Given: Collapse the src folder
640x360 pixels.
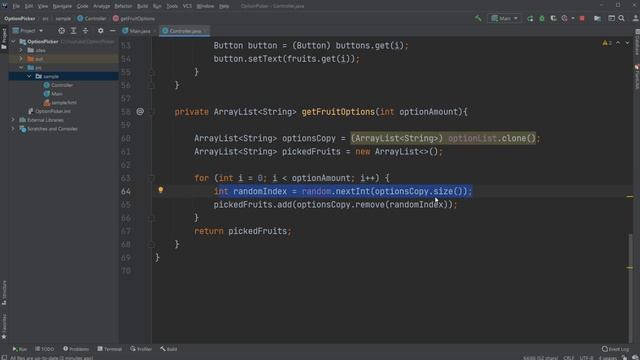Looking at the screenshot, I should (x=21, y=67).
